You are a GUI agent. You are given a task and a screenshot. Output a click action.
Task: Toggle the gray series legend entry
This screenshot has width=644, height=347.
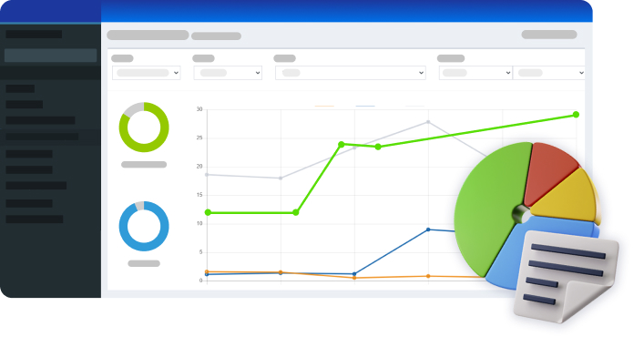(x=414, y=106)
